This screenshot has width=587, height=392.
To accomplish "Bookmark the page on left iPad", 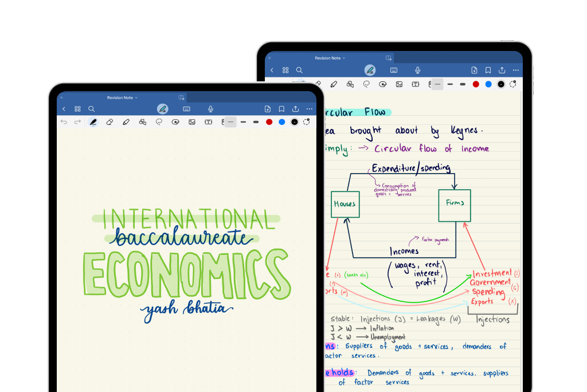I will (x=281, y=109).
